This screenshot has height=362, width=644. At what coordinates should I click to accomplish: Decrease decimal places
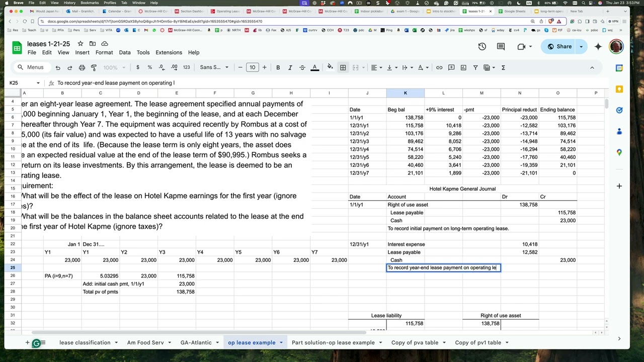tap(162, 67)
